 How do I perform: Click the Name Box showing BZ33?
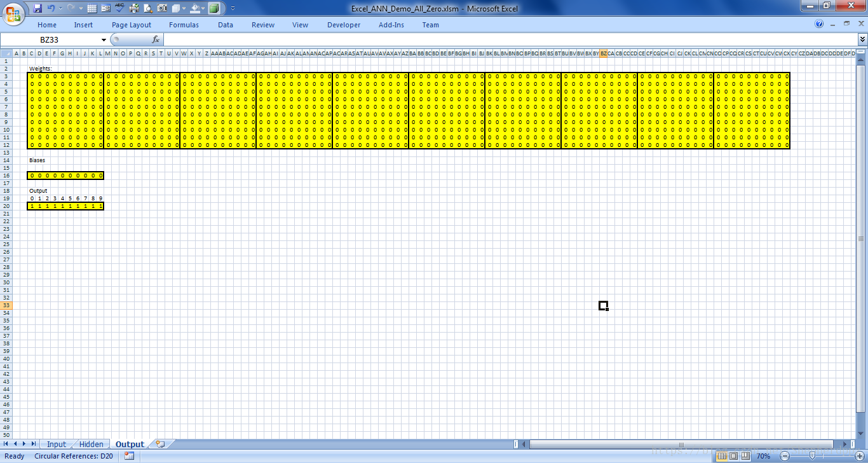coord(50,39)
